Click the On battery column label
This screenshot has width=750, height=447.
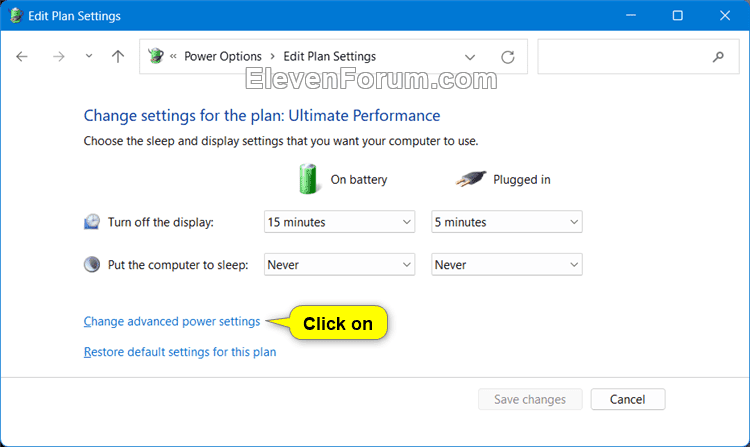[x=359, y=180]
